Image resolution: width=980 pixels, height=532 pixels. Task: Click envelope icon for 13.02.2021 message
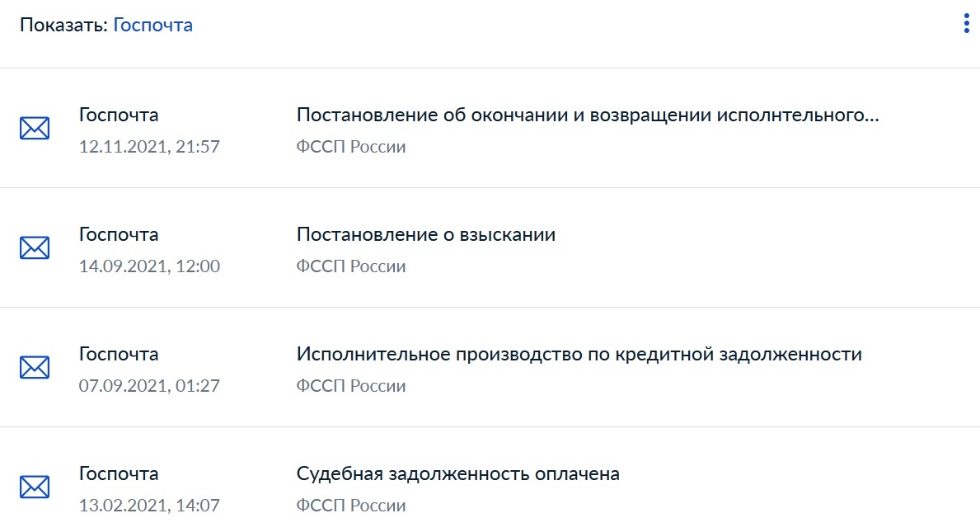(x=35, y=487)
